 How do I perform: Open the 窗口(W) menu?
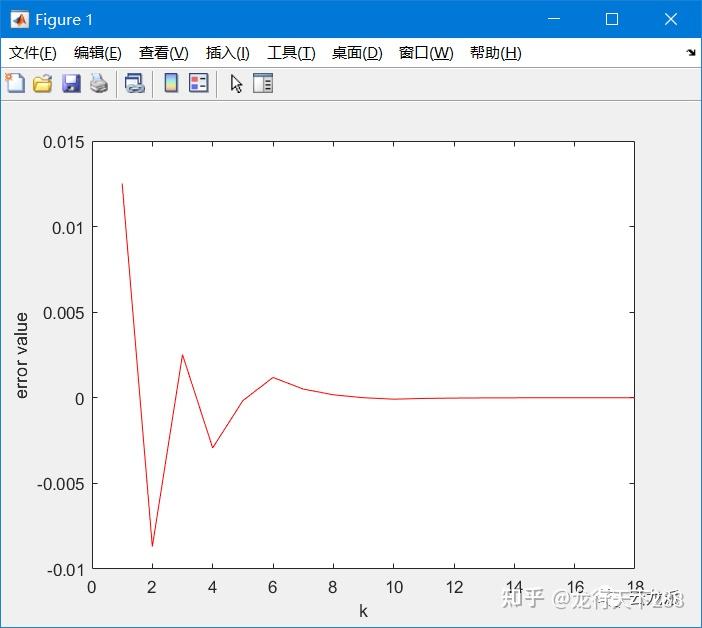click(426, 53)
